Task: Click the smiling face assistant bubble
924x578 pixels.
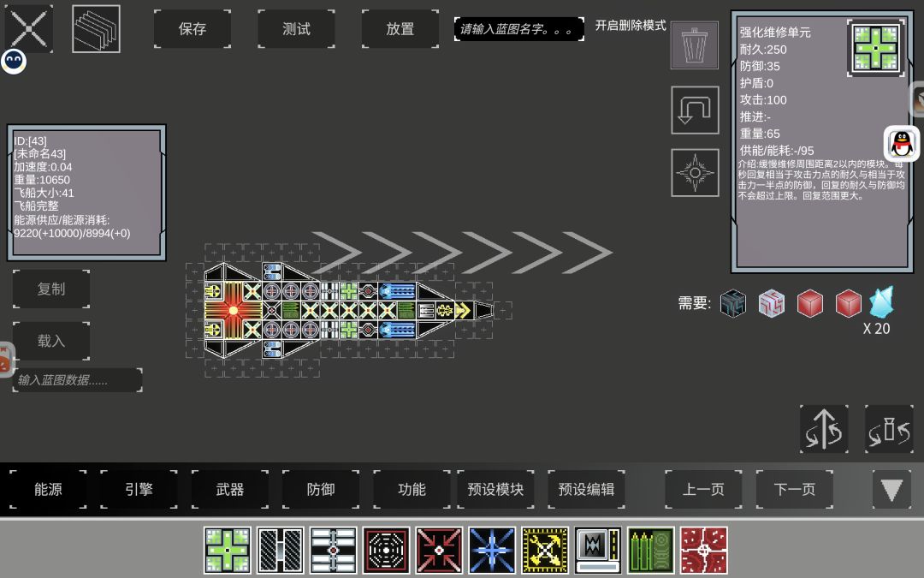Action: [x=14, y=62]
